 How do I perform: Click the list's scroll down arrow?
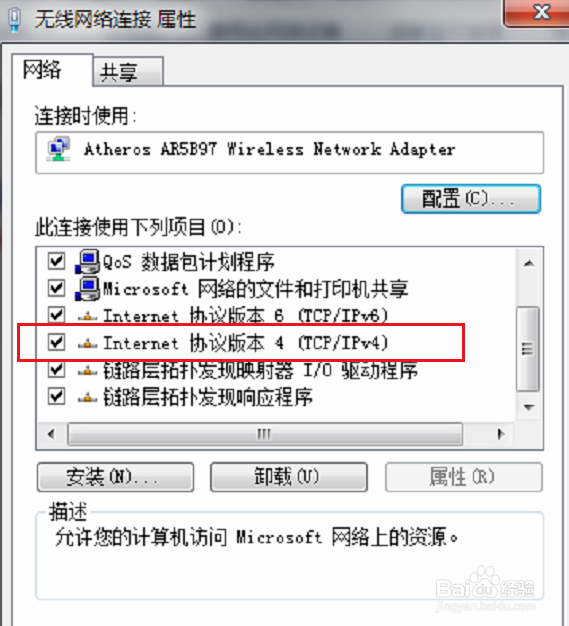[529, 407]
